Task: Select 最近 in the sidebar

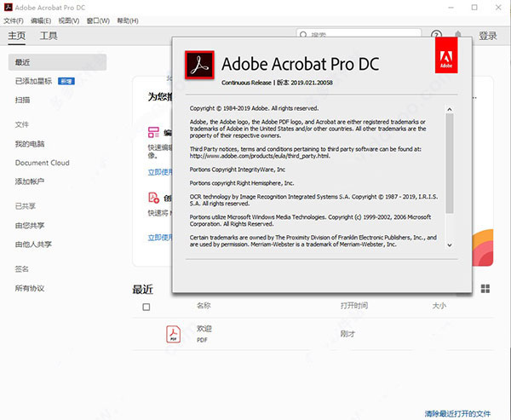Action: point(57,62)
